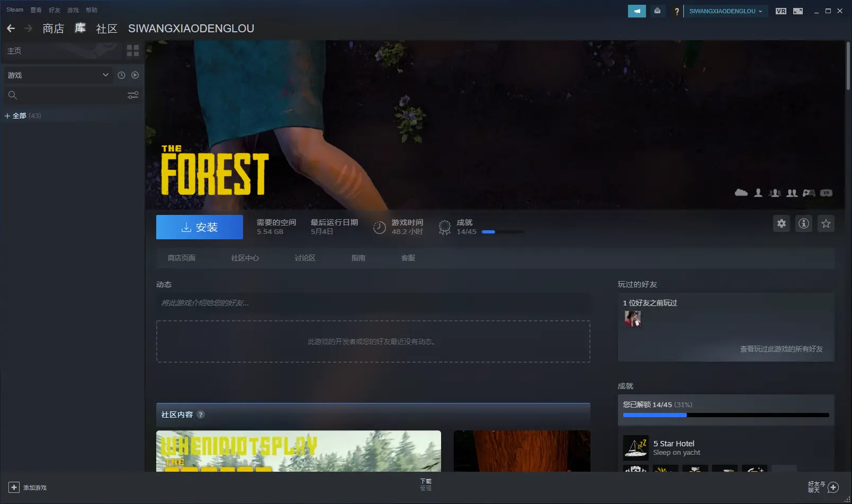This screenshot has height=504, width=852.
Task: Open the 商店页面 link
Action: [x=182, y=258]
